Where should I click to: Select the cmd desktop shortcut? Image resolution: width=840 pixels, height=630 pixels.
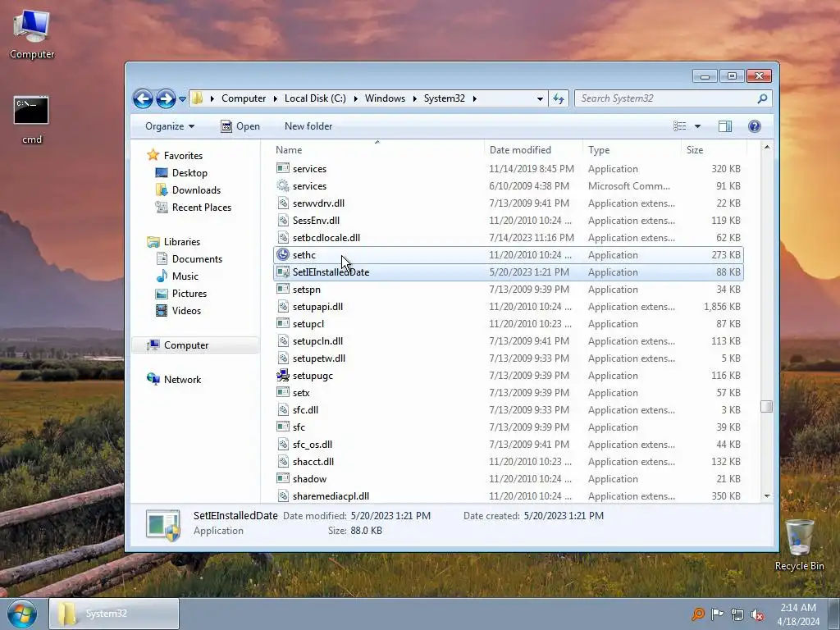point(32,121)
